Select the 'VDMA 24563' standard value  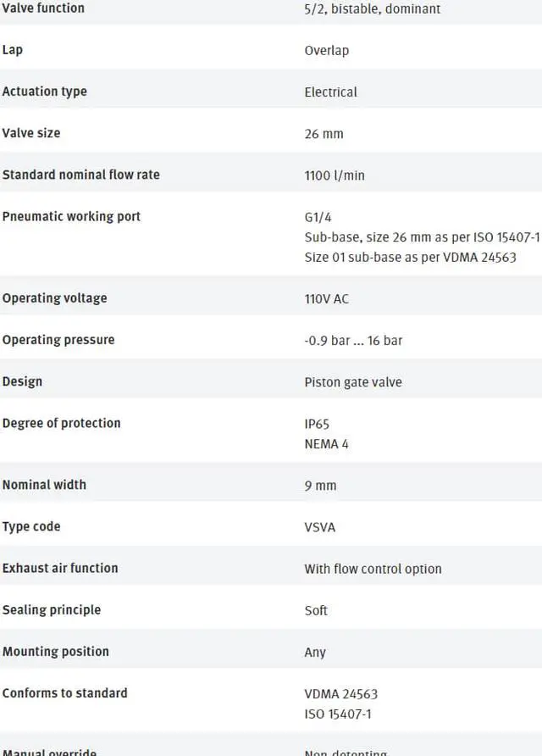(x=341, y=694)
